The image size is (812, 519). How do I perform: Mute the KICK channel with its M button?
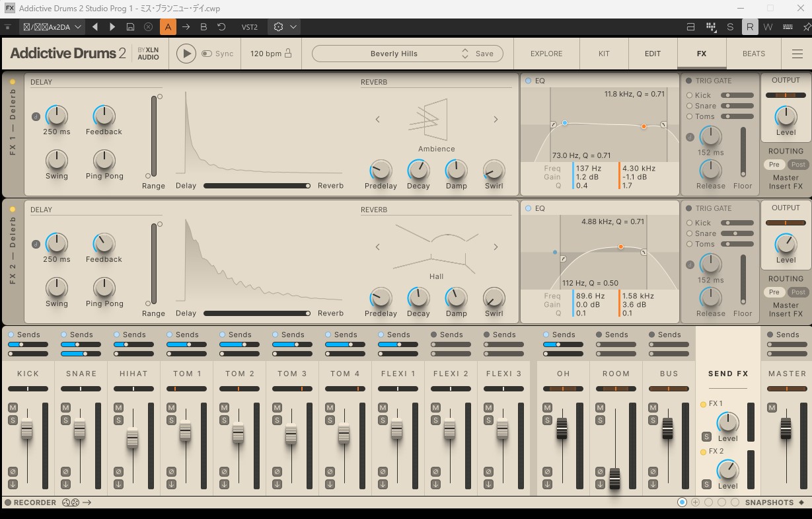tap(13, 408)
